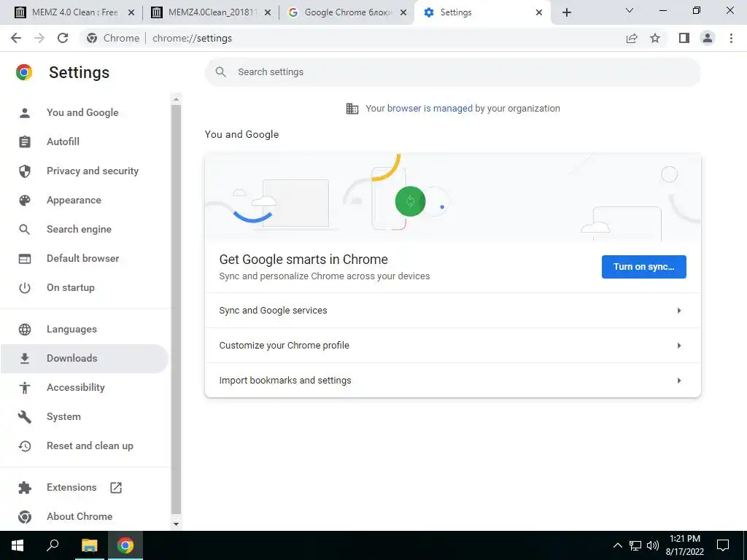Click the Privacy and security shield icon

click(x=25, y=171)
